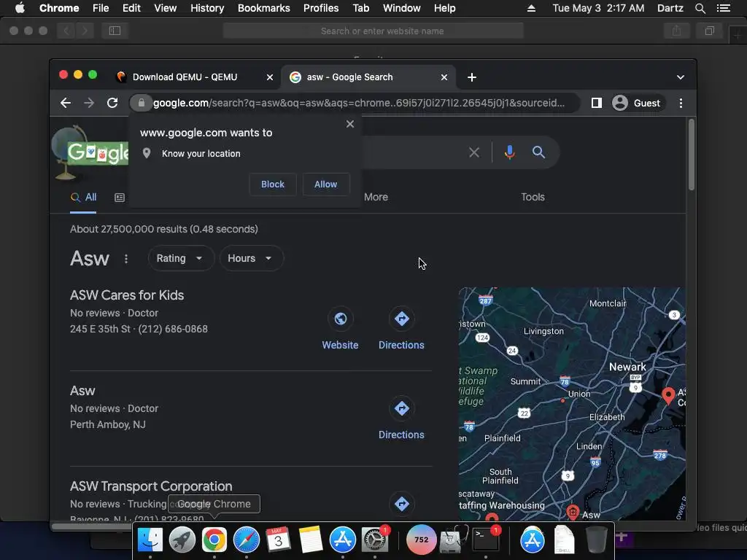Get directions to ASW Transport Corporation
747x560 pixels.
pos(402,504)
